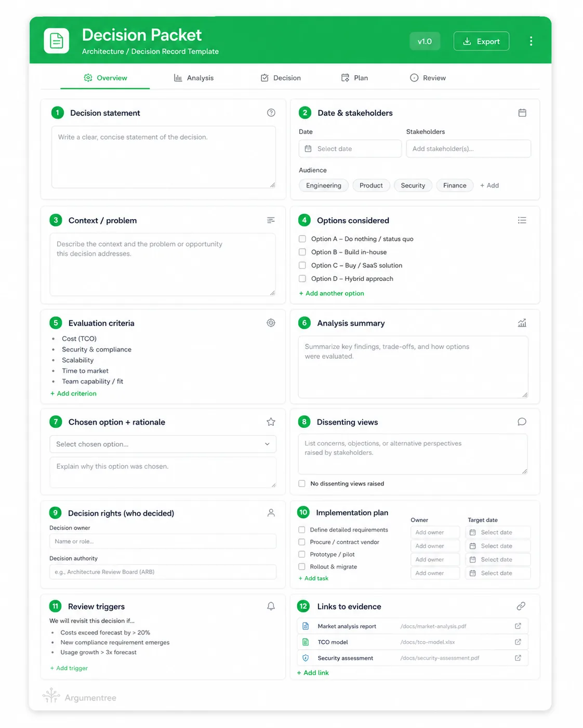Viewport: 583px width, 728px height.
Task: Click the Dissenting views text area
Action: (413, 454)
